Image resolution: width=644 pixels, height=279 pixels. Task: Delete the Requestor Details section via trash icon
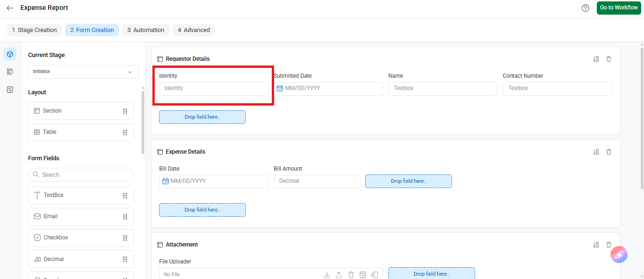pyautogui.click(x=609, y=59)
